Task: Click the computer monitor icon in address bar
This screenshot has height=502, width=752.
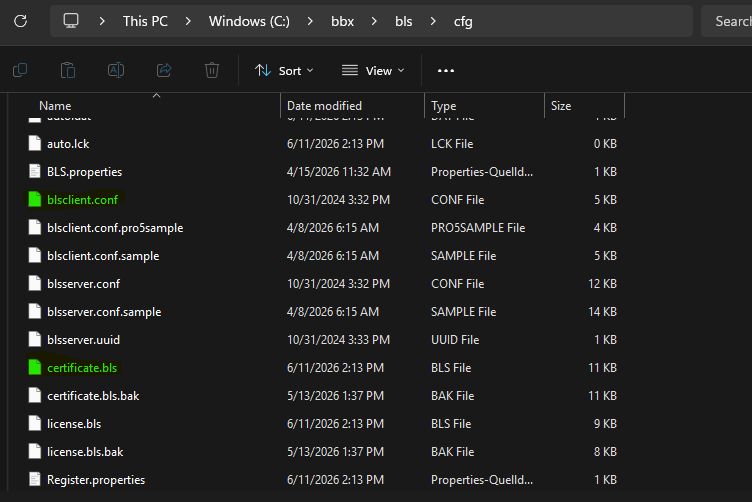Action: [x=71, y=21]
